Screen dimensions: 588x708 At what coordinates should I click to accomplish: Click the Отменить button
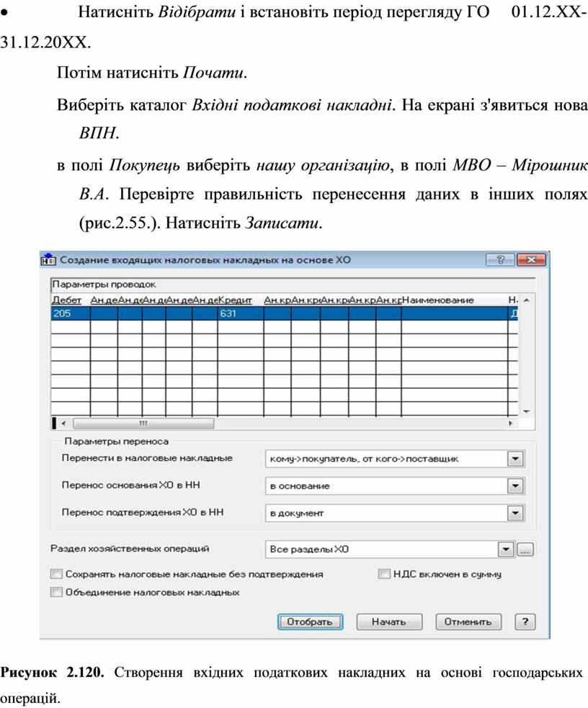[x=468, y=622]
